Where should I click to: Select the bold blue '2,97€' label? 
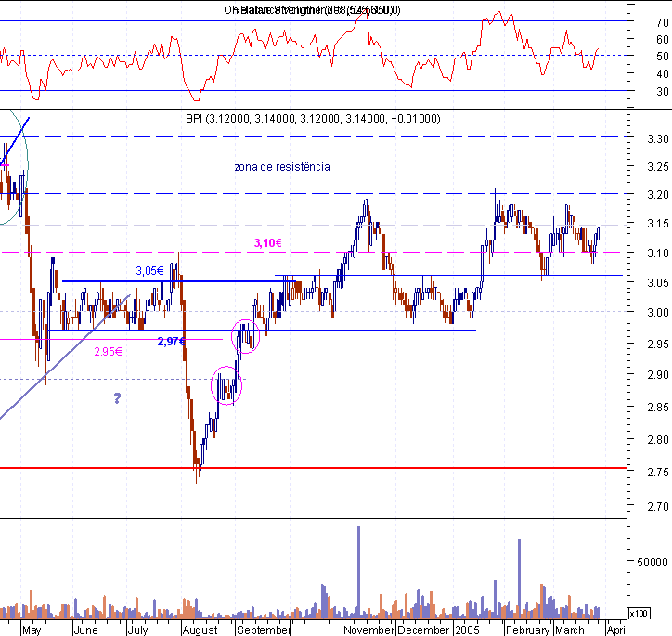(171, 341)
